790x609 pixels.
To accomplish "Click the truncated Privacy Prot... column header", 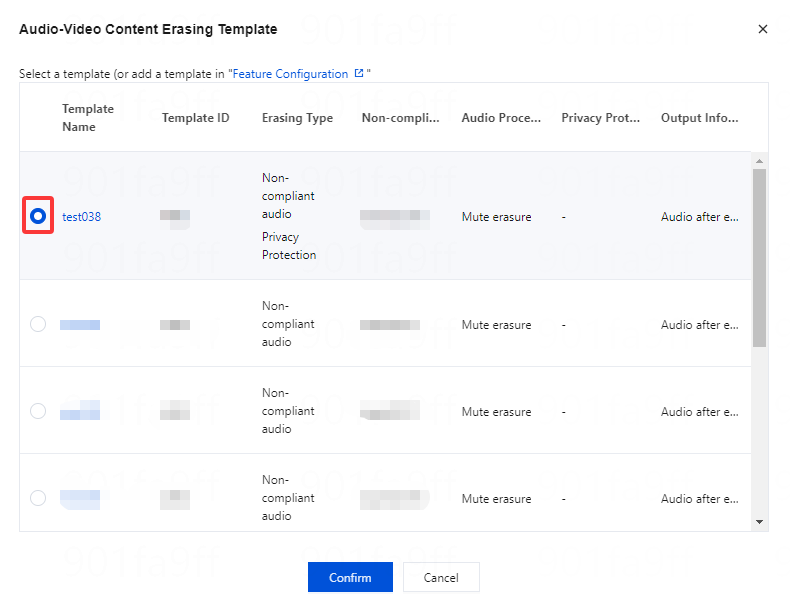I will (x=600, y=118).
